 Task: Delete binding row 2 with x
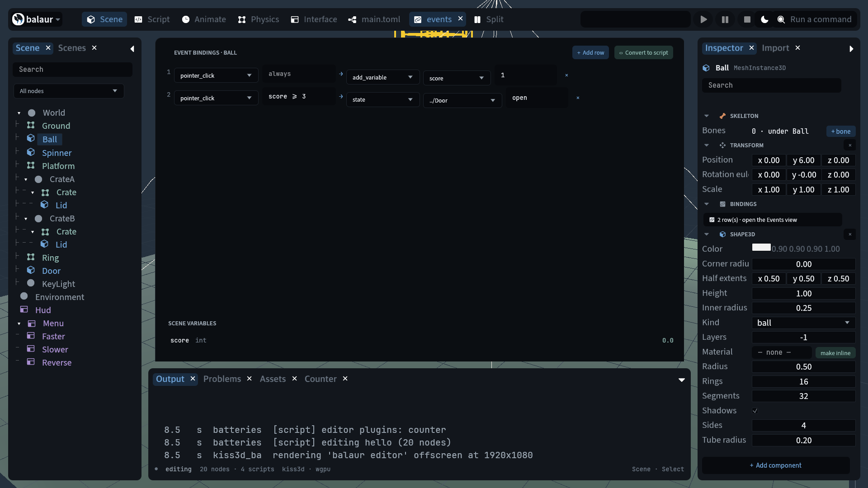[578, 98]
